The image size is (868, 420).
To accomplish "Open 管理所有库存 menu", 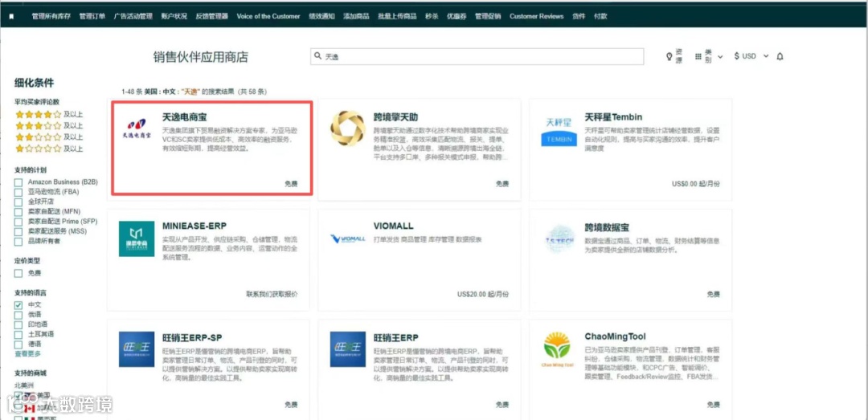I will [x=51, y=17].
